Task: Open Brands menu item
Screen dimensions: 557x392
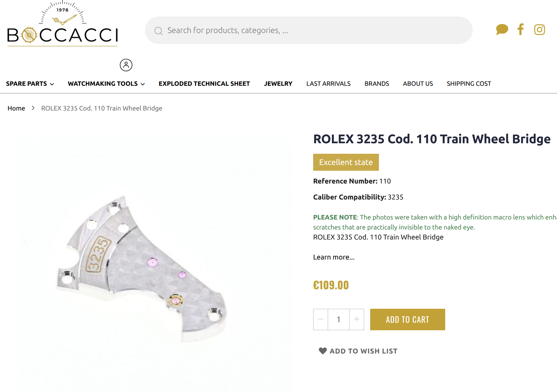Action: [x=377, y=84]
